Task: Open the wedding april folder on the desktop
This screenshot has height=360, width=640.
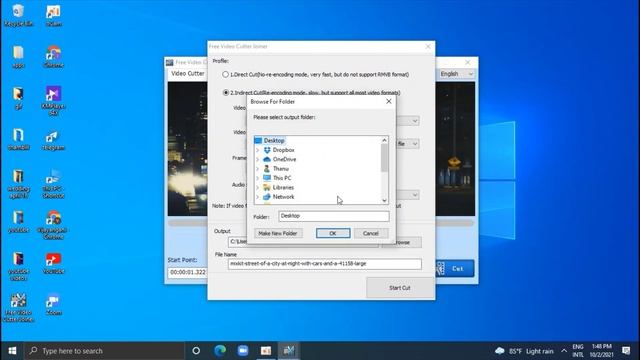Action: pos(18,184)
